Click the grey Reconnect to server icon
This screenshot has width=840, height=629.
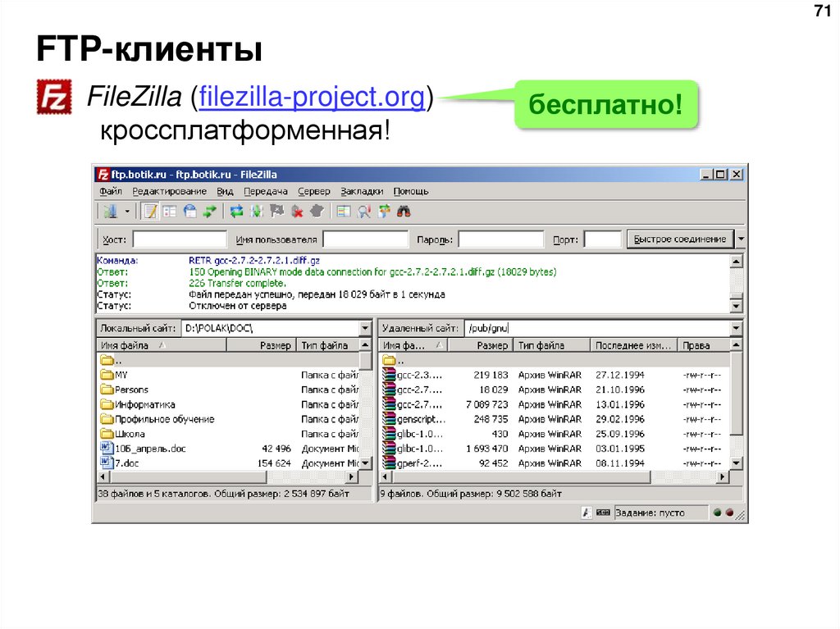pos(317,211)
